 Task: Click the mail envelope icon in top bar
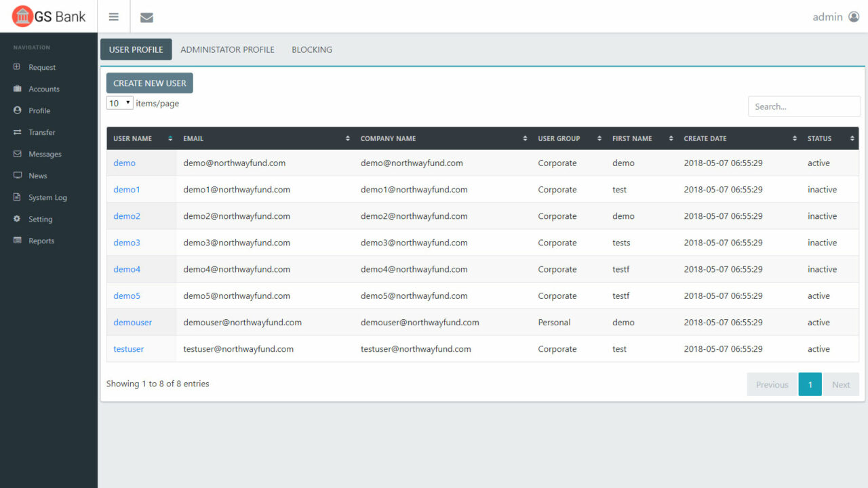146,16
